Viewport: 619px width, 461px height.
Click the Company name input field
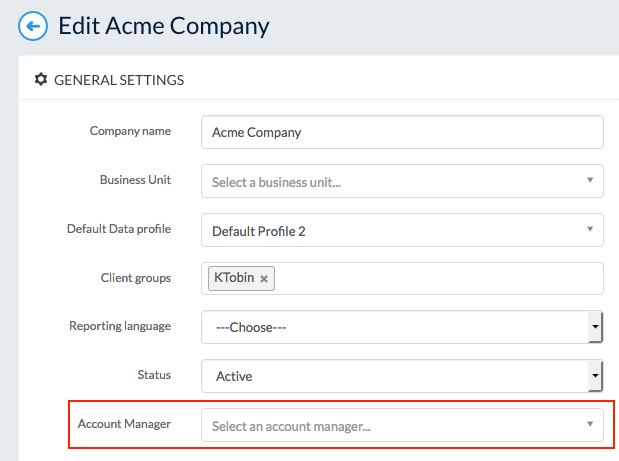coord(402,132)
